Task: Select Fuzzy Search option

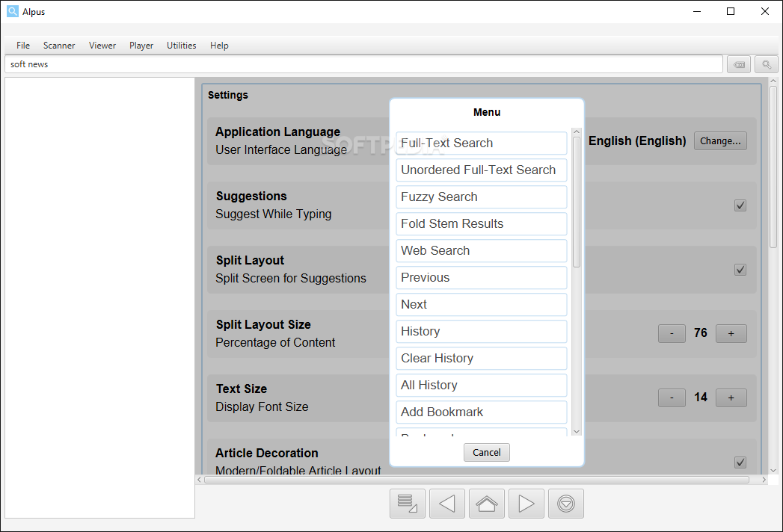Action: point(482,197)
